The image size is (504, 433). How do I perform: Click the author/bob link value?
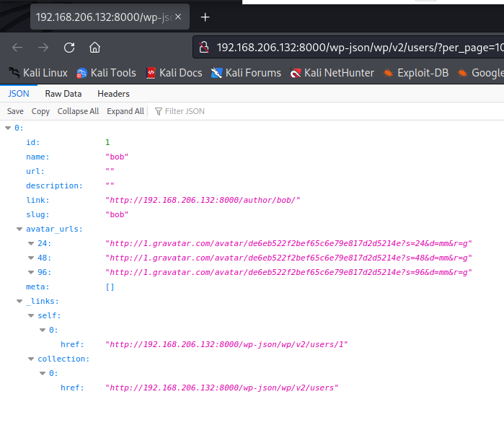coord(203,200)
